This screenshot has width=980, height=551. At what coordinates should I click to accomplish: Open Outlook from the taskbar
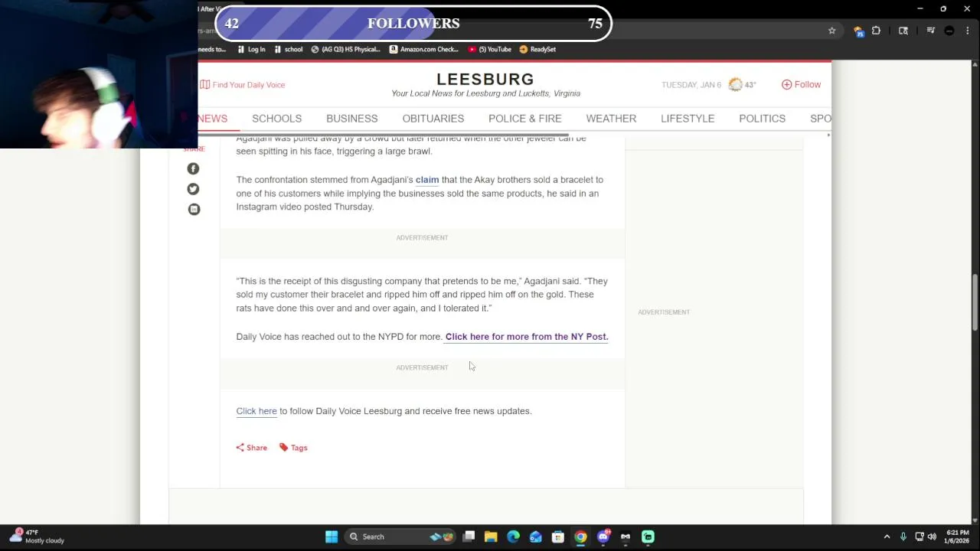click(x=536, y=536)
